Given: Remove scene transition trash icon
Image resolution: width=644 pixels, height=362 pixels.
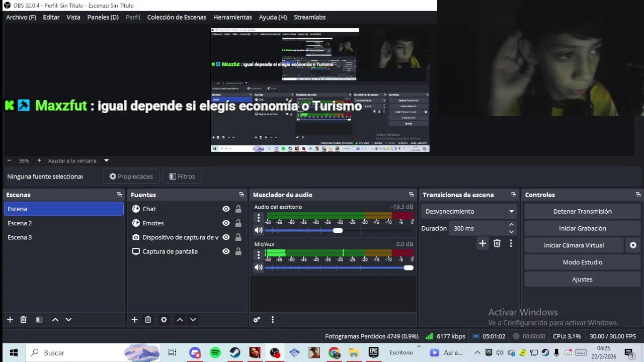Looking at the screenshot, I should (497, 243).
